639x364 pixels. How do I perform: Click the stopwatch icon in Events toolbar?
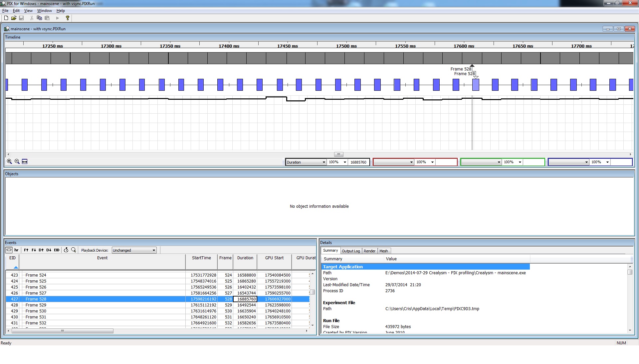pyautogui.click(x=66, y=250)
